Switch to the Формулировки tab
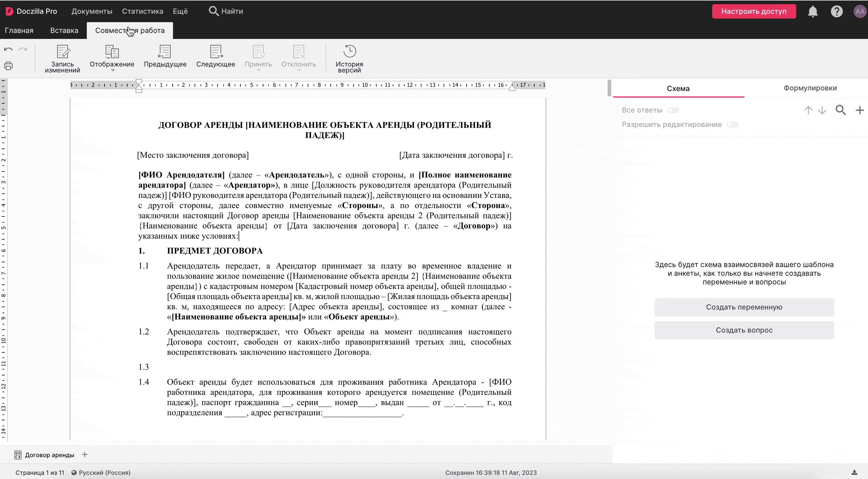 click(x=810, y=88)
